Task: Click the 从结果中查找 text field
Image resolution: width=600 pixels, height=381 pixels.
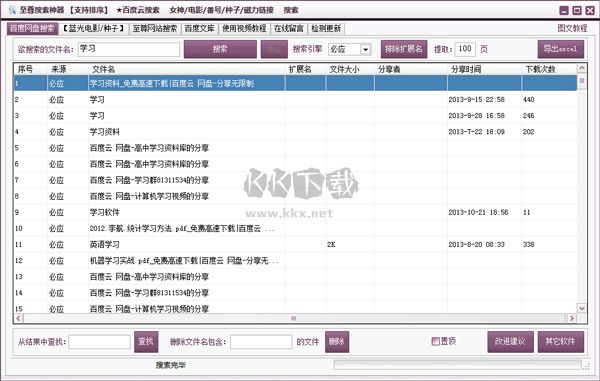Action: point(99,342)
